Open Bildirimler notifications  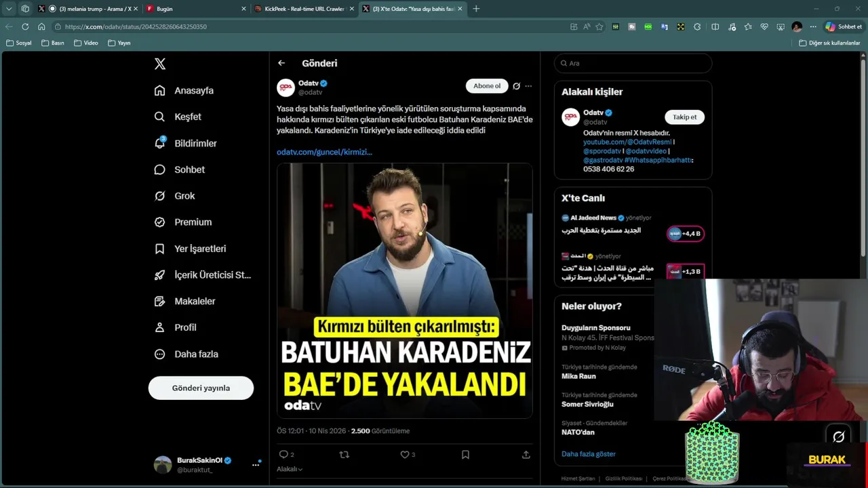(x=185, y=143)
